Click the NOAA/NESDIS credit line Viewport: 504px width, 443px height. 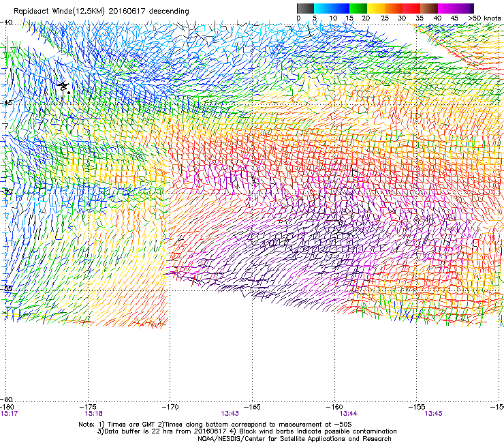[x=294, y=439]
